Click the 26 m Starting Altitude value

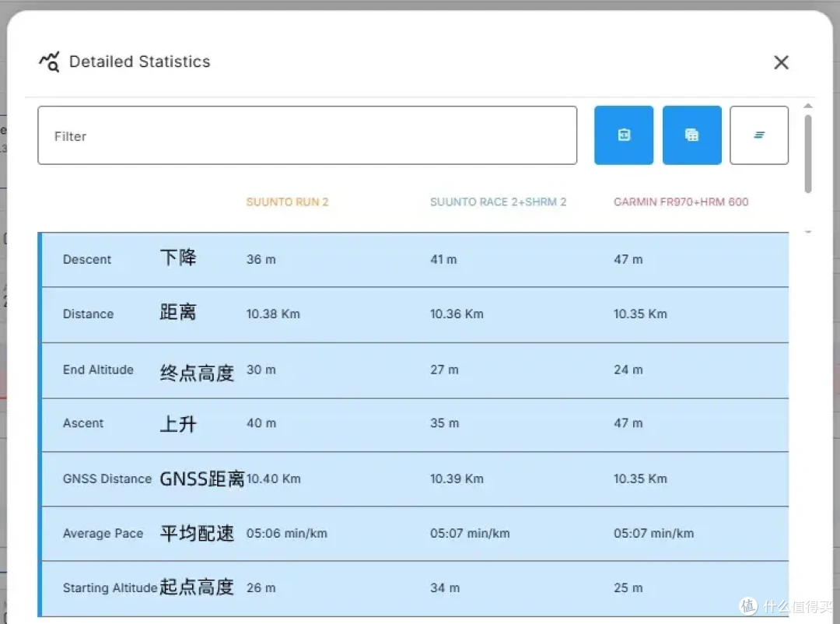pyautogui.click(x=261, y=588)
